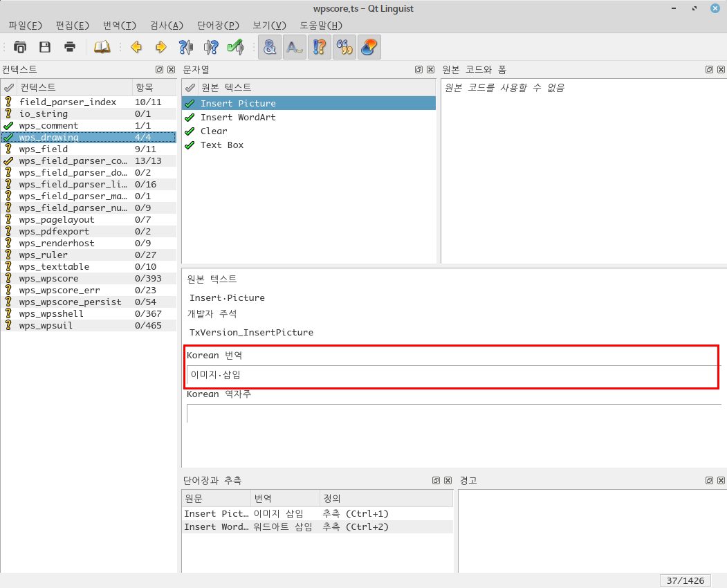Click the Korean 번역 input field
This screenshot has width=727, height=588.
[454, 375]
